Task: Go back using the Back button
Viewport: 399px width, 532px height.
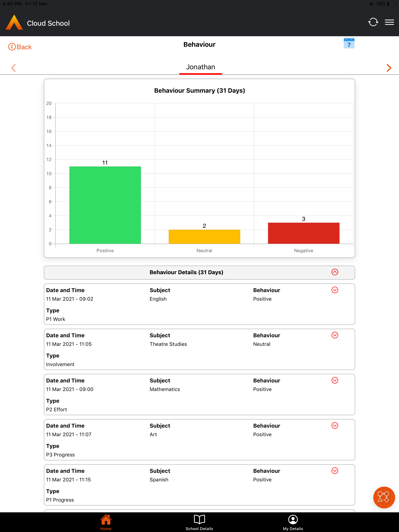Action: tap(20, 47)
